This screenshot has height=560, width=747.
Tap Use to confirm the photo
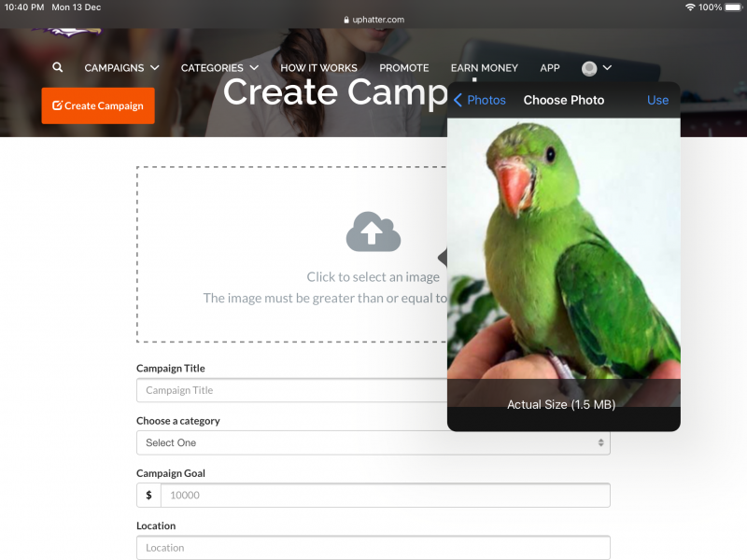[x=657, y=100]
